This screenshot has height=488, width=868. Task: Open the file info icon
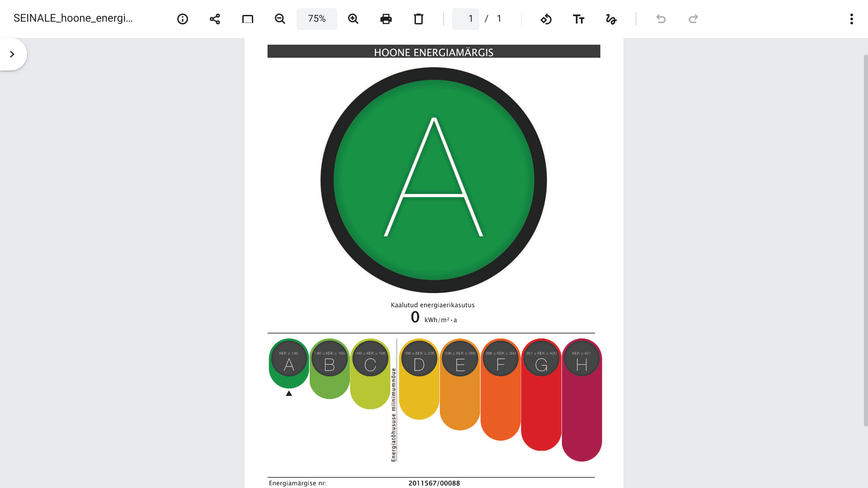pos(183,19)
